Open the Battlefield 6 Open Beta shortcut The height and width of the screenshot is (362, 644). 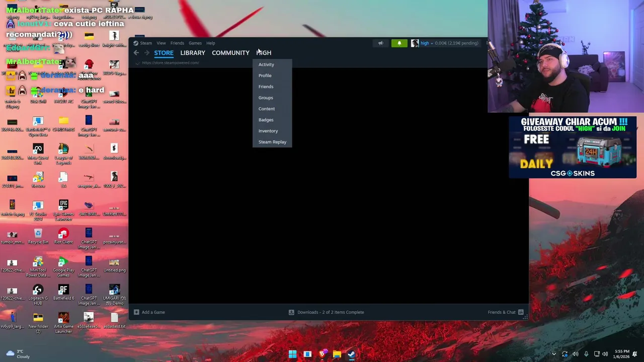pyautogui.click(x=38, y=126)
